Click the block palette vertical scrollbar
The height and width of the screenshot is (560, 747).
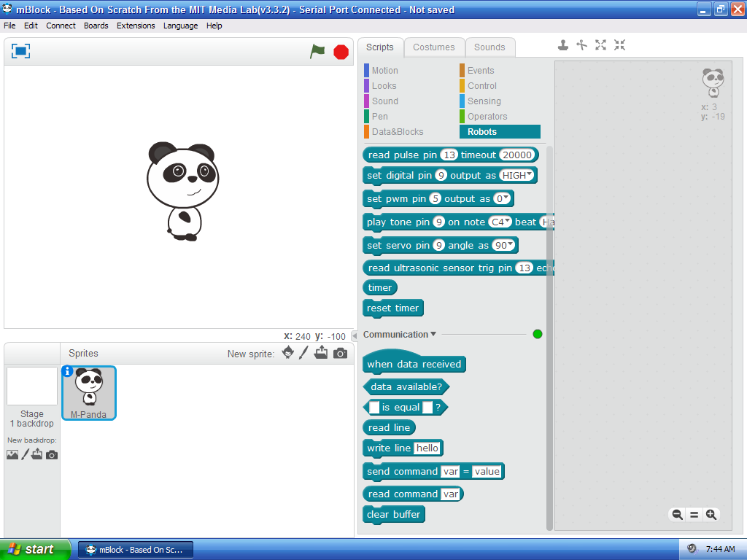tap(549, 338)
